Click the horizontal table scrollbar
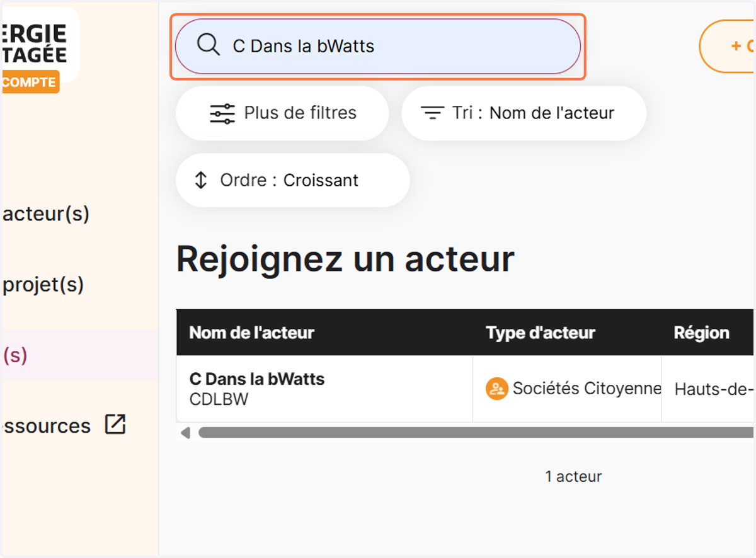The image size is (756, 558). pyautogui.click(x=476, y=433)
